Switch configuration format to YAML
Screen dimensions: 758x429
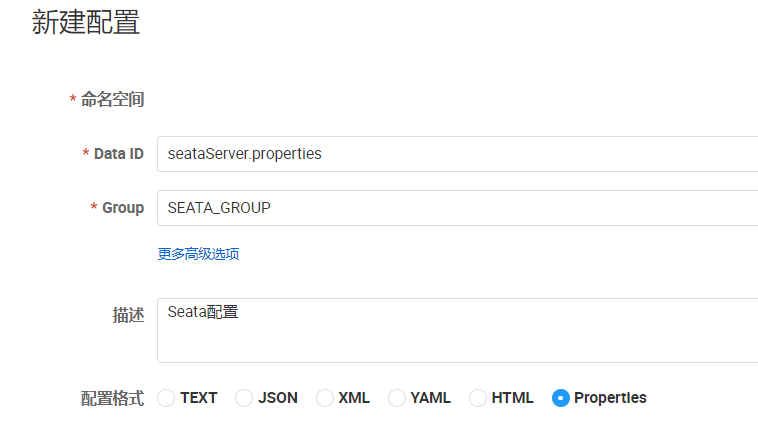click(x=397, y=398)
